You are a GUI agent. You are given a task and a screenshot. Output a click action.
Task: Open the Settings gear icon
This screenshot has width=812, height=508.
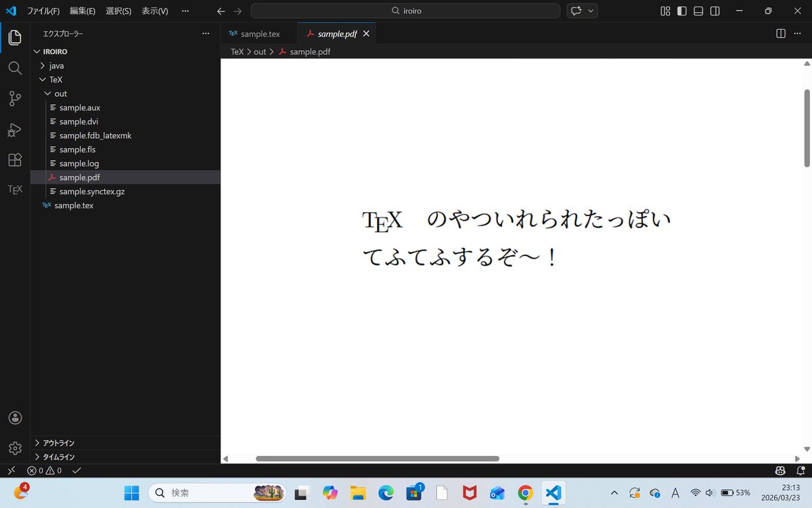14,448
